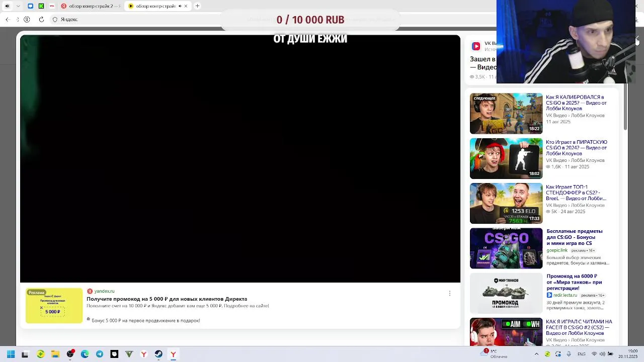Open the Windows Start menu

(11, 354)
